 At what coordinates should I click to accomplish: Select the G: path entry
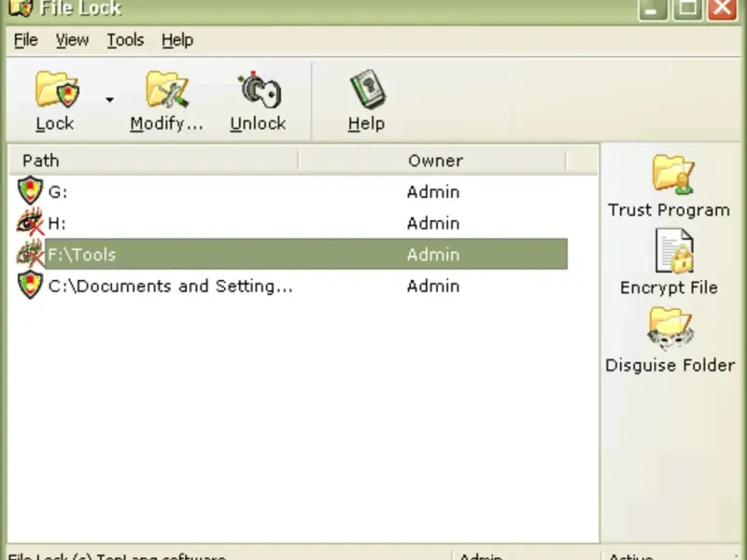point(58,192)
